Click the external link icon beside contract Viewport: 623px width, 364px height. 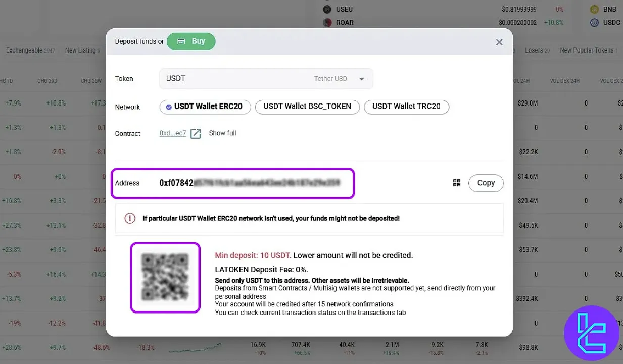pyautogui.click(x=196, y=134)
